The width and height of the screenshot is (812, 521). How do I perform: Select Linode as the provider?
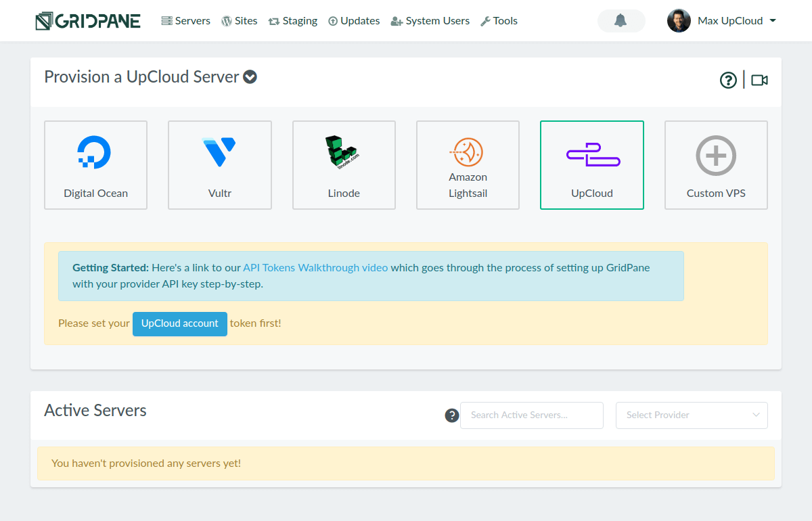click(x=344, y=165)
